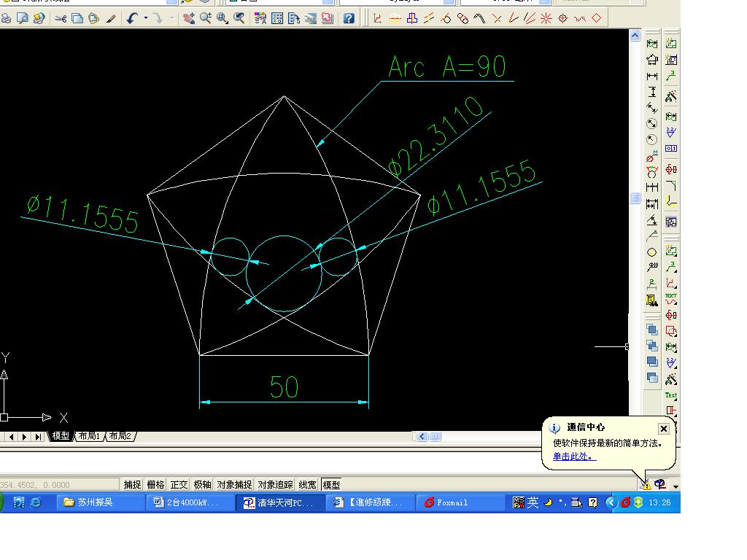The image size is (747, 560).
Task: Click the Zoom Previous icon
Action: click(239, 18)
